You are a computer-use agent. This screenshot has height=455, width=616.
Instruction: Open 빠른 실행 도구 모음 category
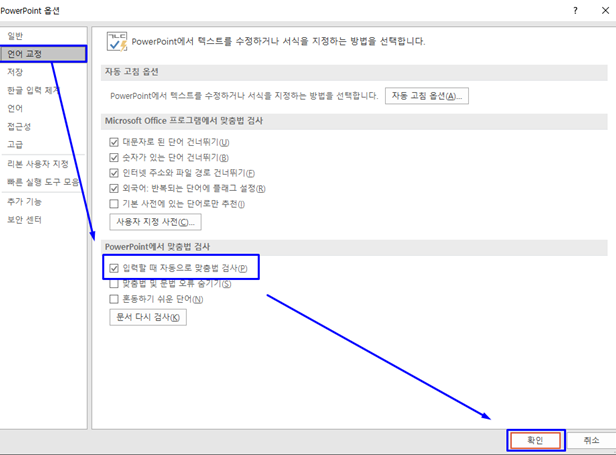(x=43, y=182)
